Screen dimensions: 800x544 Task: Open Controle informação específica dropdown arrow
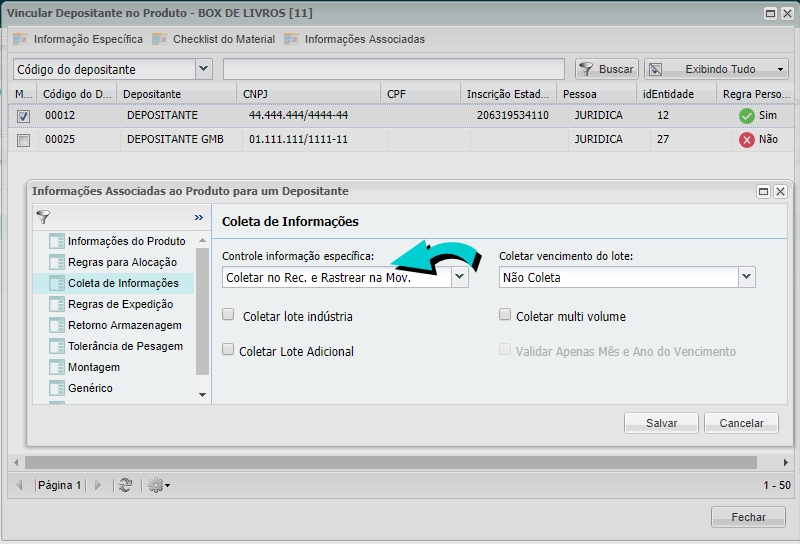460,277
